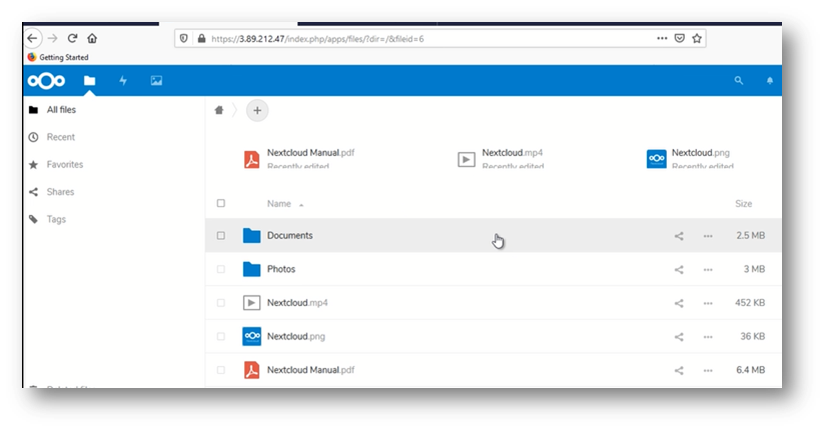Reload the page with refresh icon
The image size is (824, 430).
point(73,38)
